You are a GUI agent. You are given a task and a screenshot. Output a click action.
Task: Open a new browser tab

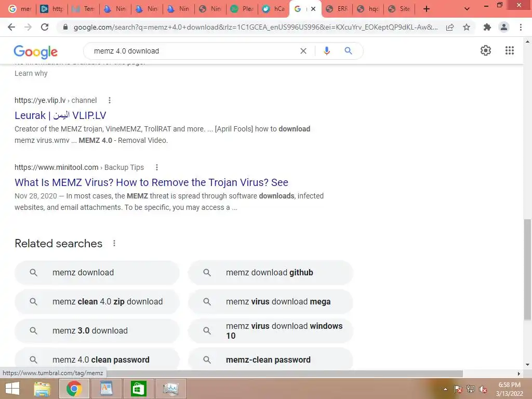[427, 9]
